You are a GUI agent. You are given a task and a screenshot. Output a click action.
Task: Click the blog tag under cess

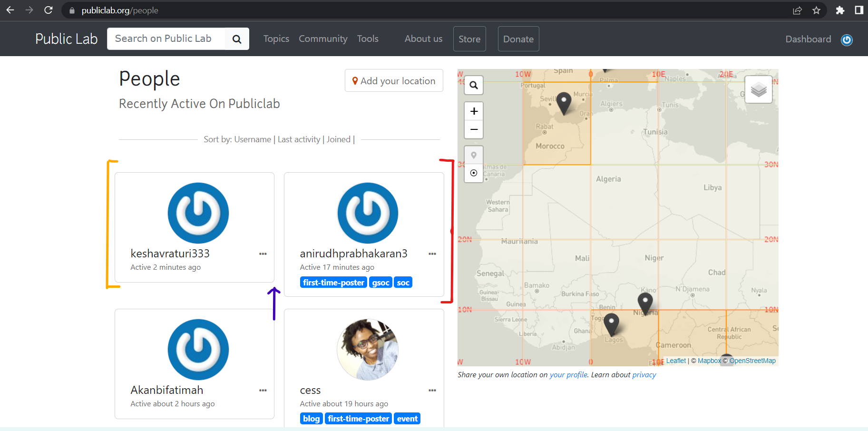pos(312,419)
